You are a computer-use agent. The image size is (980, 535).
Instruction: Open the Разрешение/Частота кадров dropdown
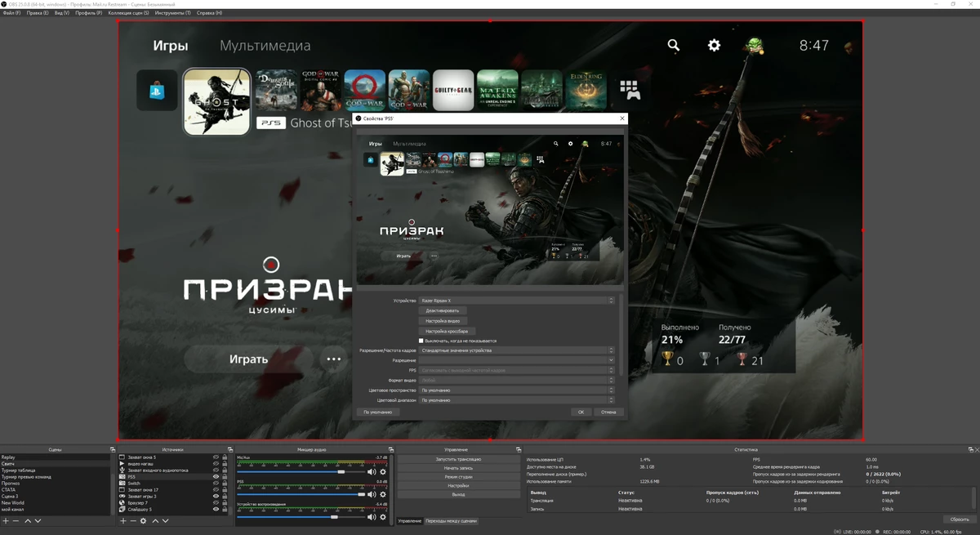point(517,350)
